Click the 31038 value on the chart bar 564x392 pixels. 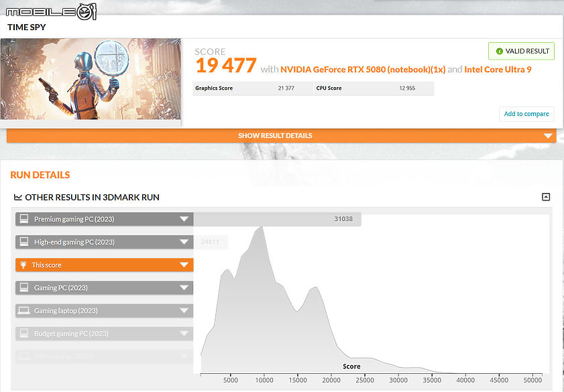click(343, 219)
